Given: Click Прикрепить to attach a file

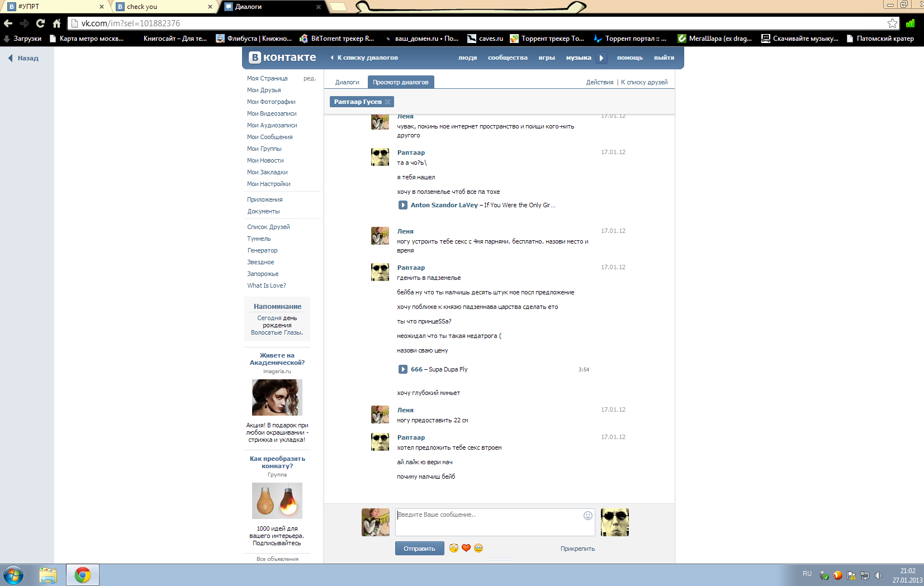Looking at the screenshot, I should (577, 549).
